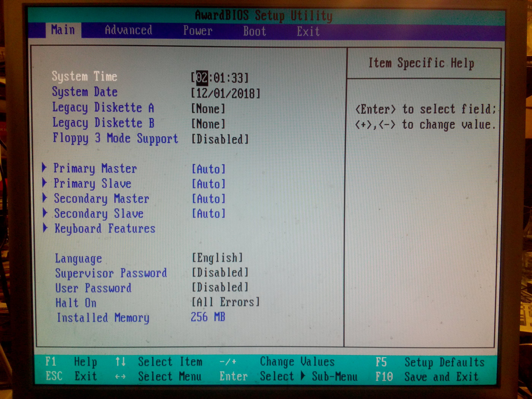Image resolution: width=532 pixels, height=399 pixels.
Task: Change the Language English option
Action: (217, 258)
